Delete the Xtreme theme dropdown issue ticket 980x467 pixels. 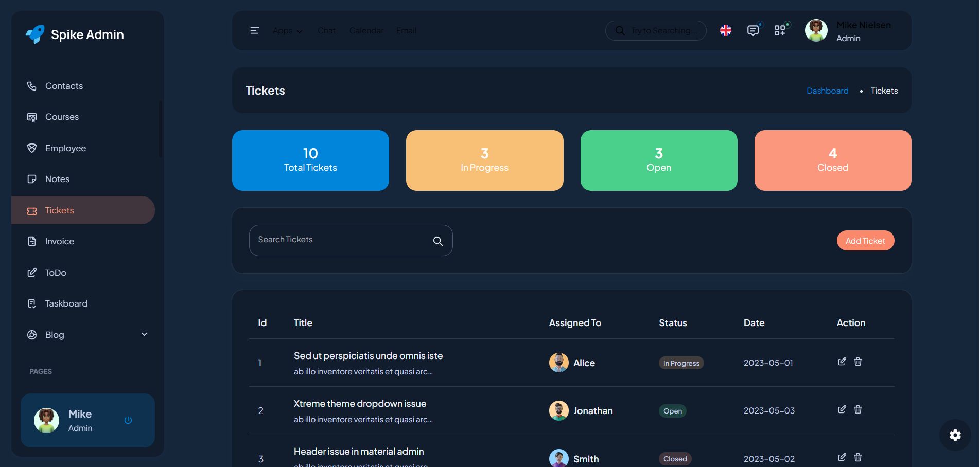[858, 409]
